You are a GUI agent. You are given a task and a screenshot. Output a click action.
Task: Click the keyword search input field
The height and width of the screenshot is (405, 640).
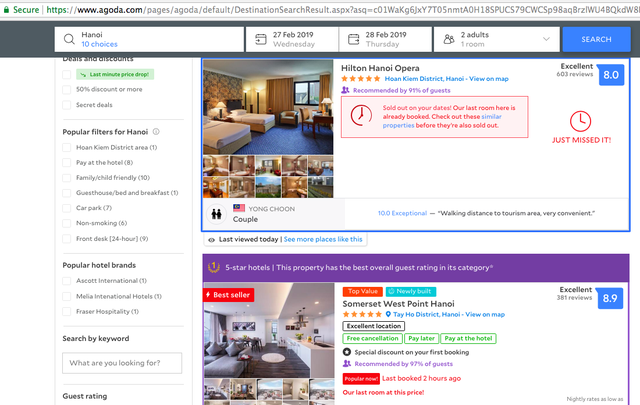tap(122, 363)
